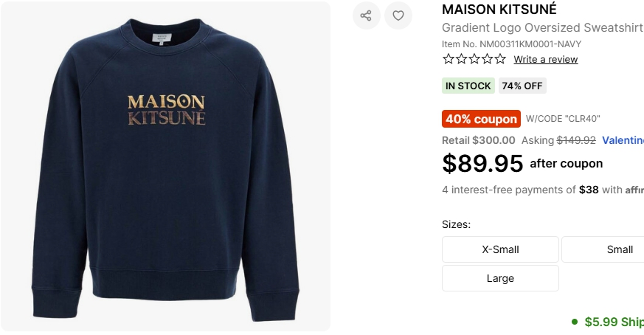Choose the third rating star
This screenshot has height=335, width=644.
pyautogui.click(x=474, y=59)
